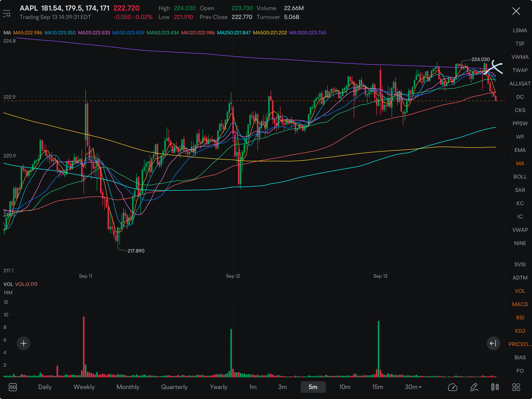Enable the BIAS sub-indicator
This screenshot has height=399, width=532.
(520, 357)
